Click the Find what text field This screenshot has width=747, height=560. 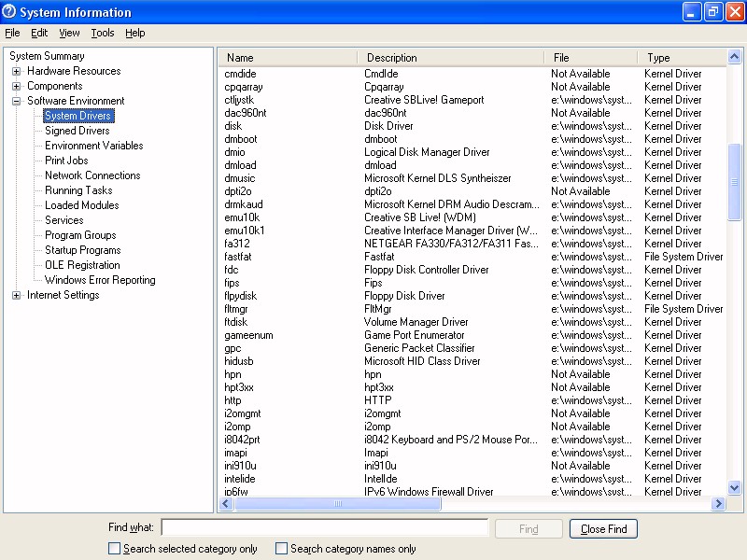pos(324,528)
